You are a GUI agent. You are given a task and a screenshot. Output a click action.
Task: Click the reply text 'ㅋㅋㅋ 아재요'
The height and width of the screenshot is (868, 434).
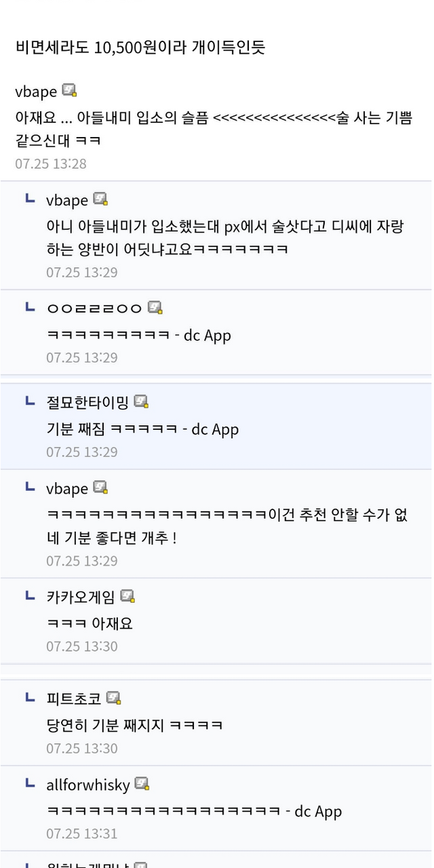coord(90,623)
